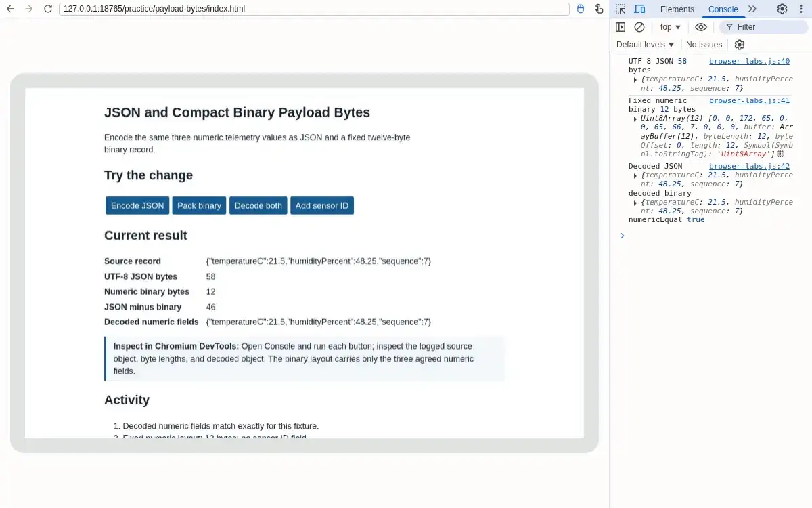
Task: Toggle the device toolbar icon
Action: (x=639, y=9)
